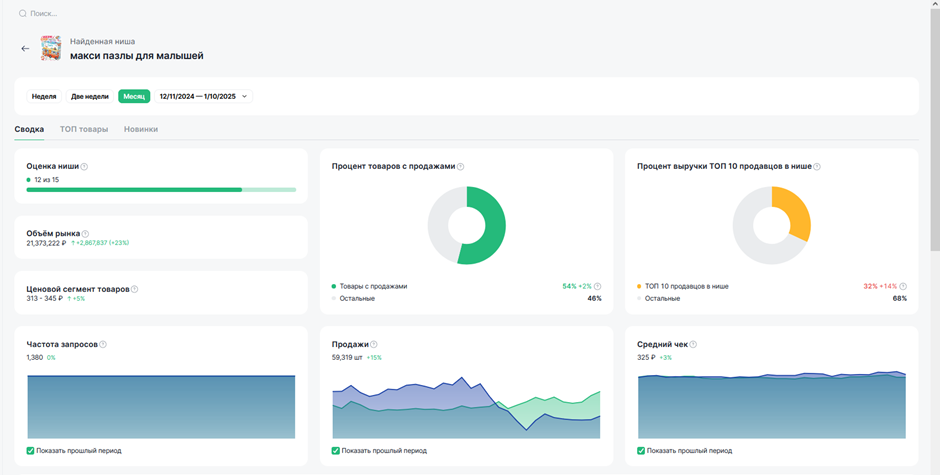940x475 pixels.
Task: Open help icon next to Средний чек
Action: (693, 344)
